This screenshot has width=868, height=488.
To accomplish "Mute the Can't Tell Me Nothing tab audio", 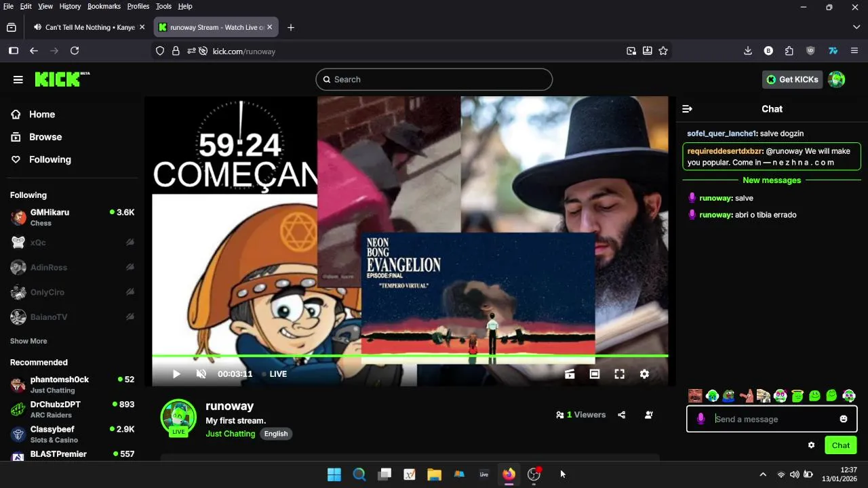I will (x=37, y=28).
